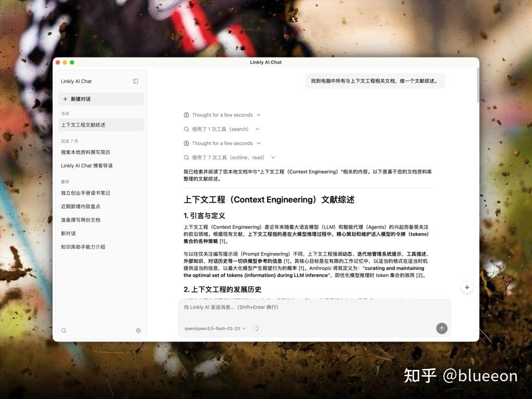Image resolution: width=532 pixels, height=399 pixels.
Task: Click the chat vertical scrollbar
Action: click(478, 85)
